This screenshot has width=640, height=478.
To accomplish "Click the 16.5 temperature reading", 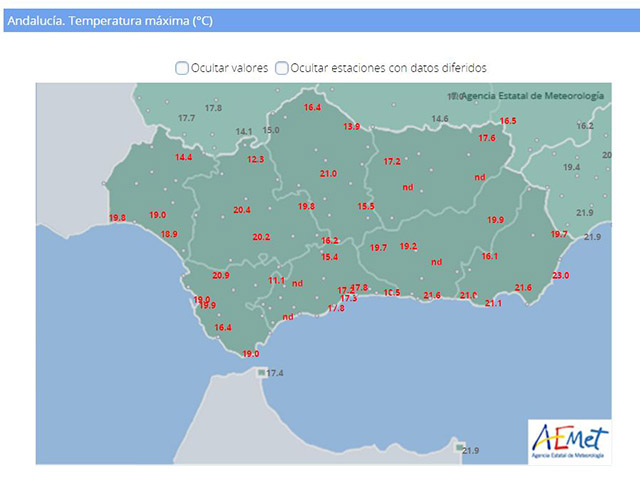I will click(x=508, y=121).
